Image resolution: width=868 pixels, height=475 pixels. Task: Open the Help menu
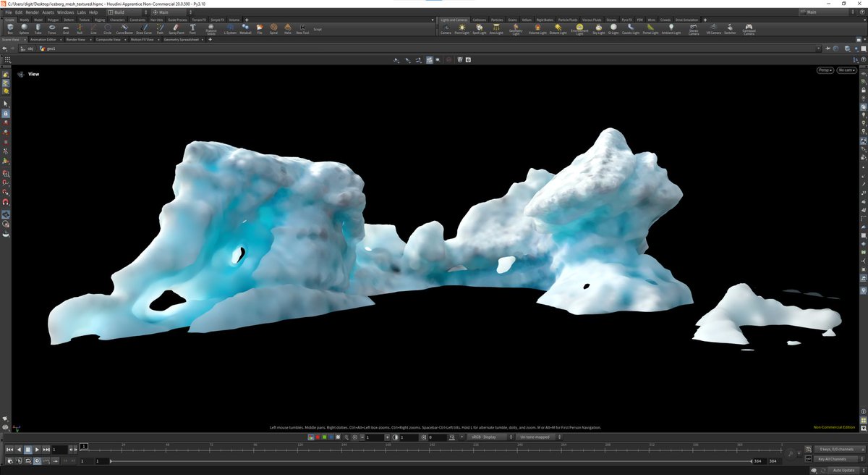(x=93, y=12)
